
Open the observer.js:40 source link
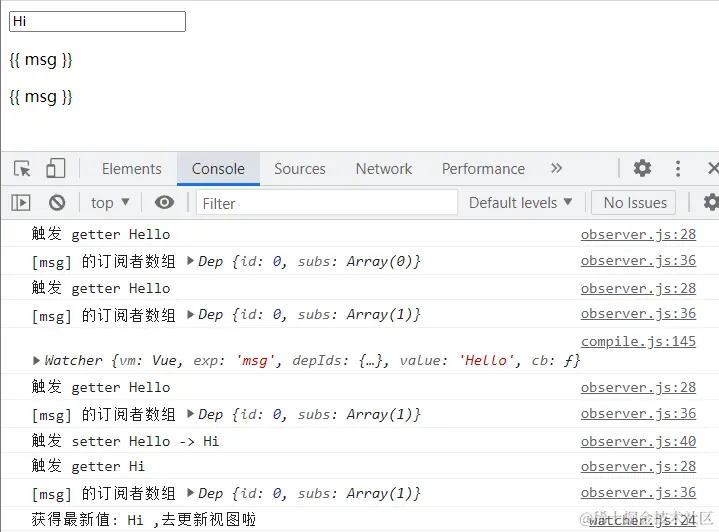tap(638, 441)
